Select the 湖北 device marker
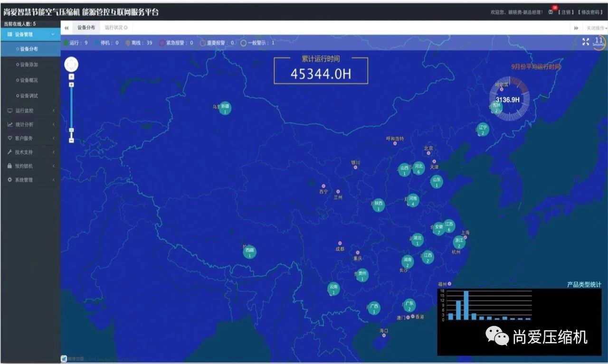The width and height of the screenshot is (608, 364). (417, 240)
